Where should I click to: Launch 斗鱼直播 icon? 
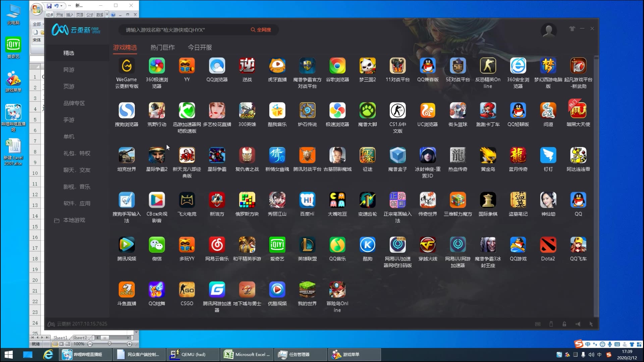(126, 290)
